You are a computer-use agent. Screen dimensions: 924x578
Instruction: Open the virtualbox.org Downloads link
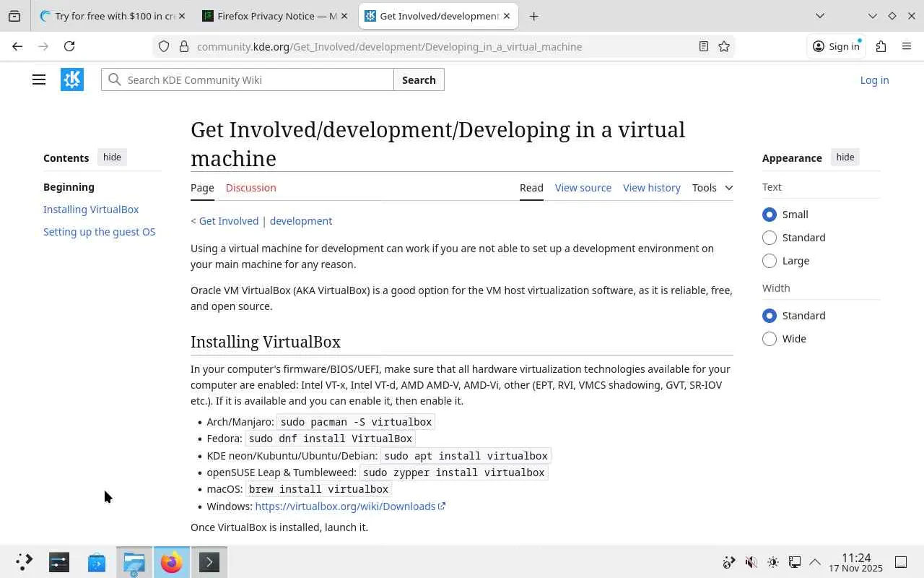point(350,506)
